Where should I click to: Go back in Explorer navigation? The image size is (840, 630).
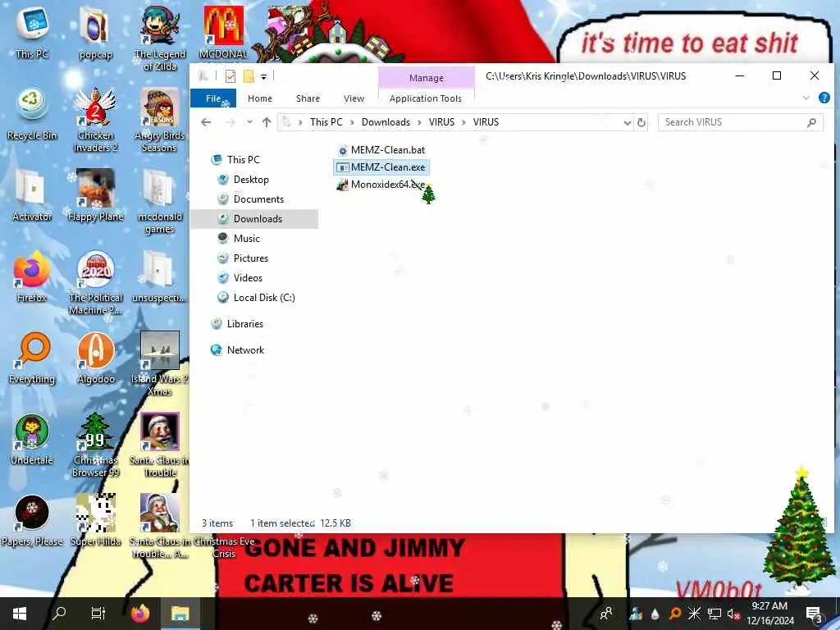(206, 122)
